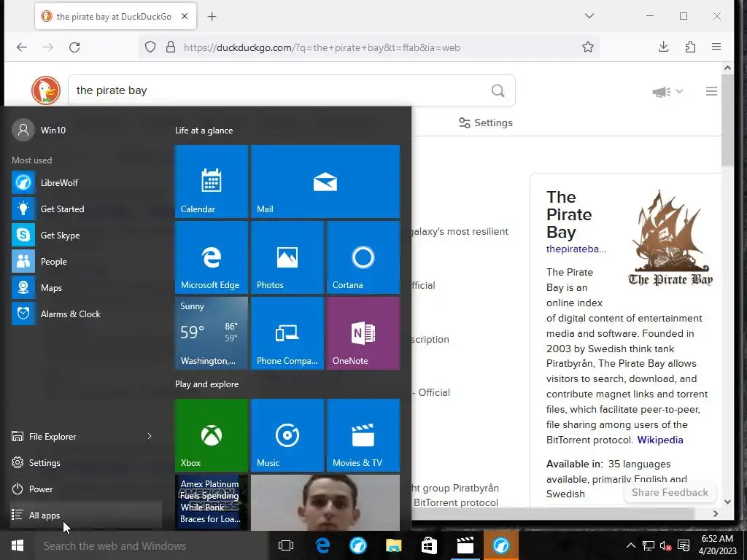Screen dimensions: 747x560
Task: Open File Explorer from Start menu
Action: [76, 436]
